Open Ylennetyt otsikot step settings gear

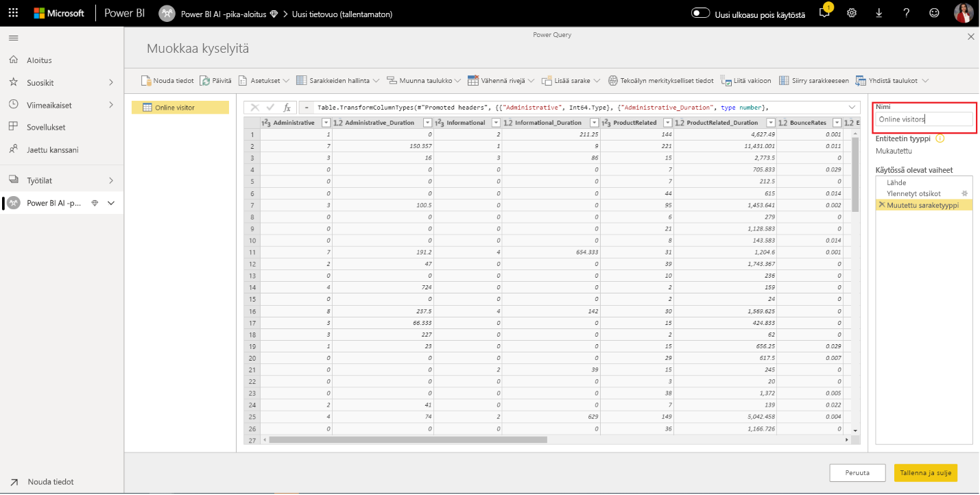pyautogui.click(x=964, y=194)
